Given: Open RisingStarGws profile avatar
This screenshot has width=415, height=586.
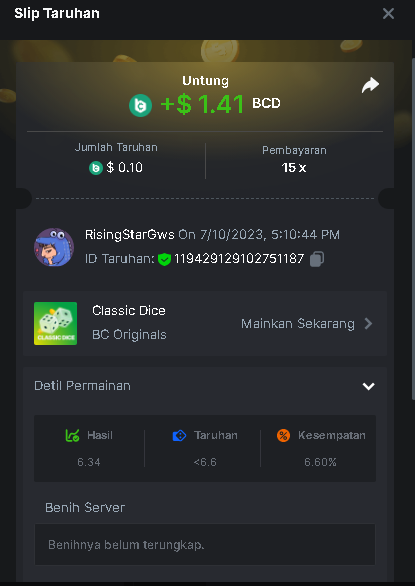Looking at the screenshot, I should tap(54, 247).
